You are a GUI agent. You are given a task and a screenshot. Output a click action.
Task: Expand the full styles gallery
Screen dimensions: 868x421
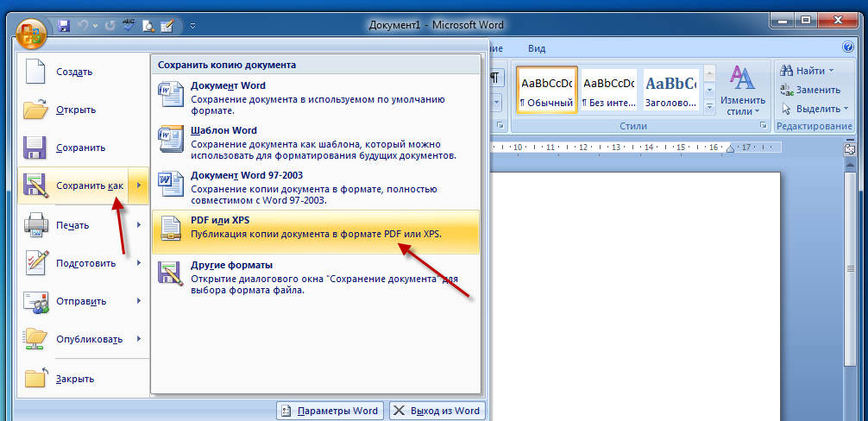[x=710, y=107]
